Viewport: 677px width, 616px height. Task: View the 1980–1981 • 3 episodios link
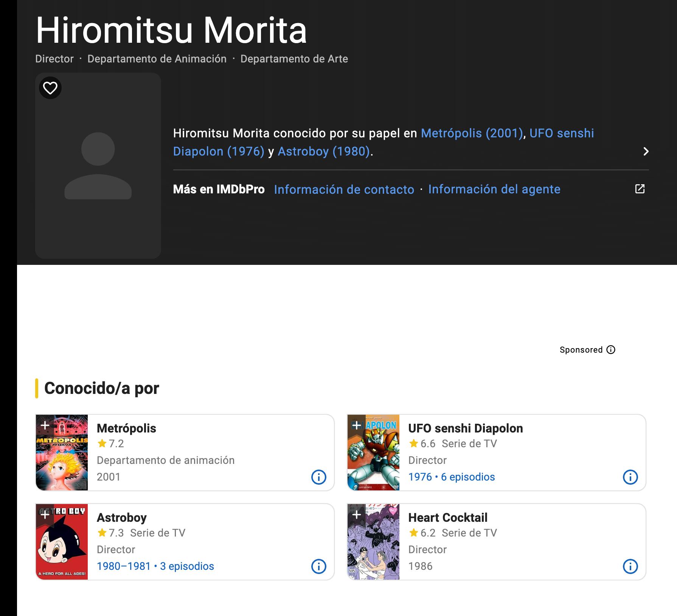point(155,566)
